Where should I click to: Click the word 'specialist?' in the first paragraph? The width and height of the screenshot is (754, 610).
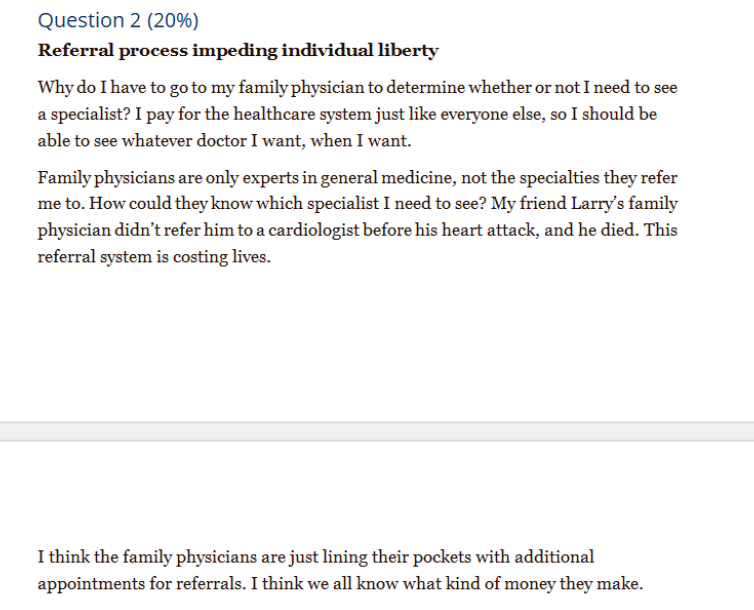click(91, 114)
